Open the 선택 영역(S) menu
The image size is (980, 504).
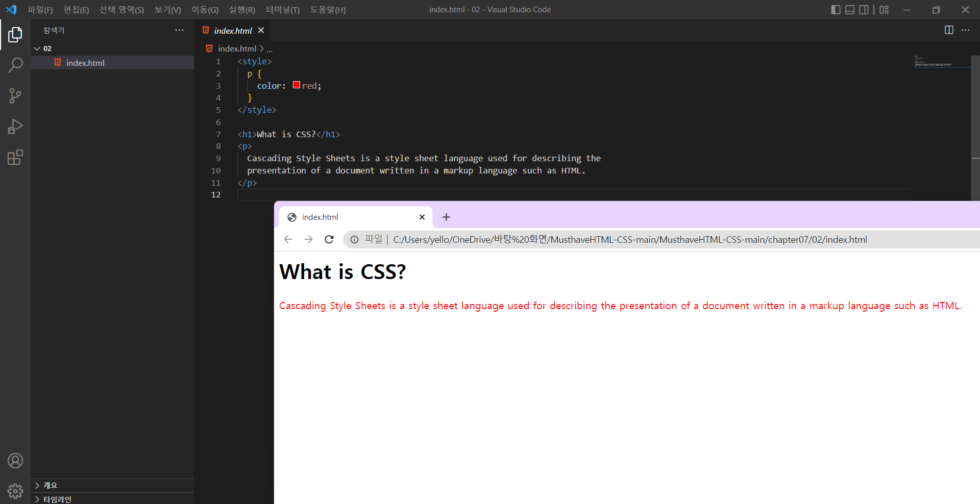(x=121, y=10)
